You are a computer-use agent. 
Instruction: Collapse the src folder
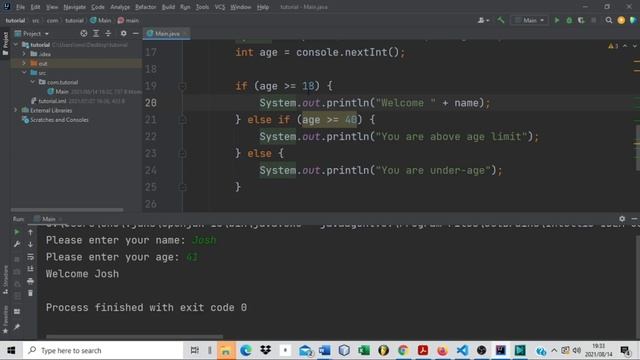point(24,73)
